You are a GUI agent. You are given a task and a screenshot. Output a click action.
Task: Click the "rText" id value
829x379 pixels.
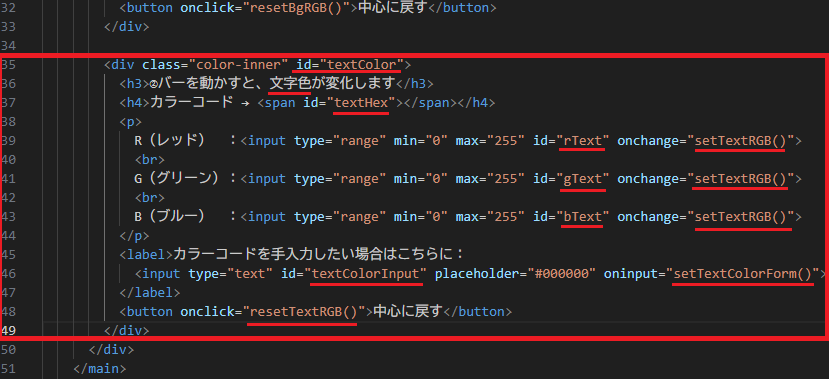point(583,141)
